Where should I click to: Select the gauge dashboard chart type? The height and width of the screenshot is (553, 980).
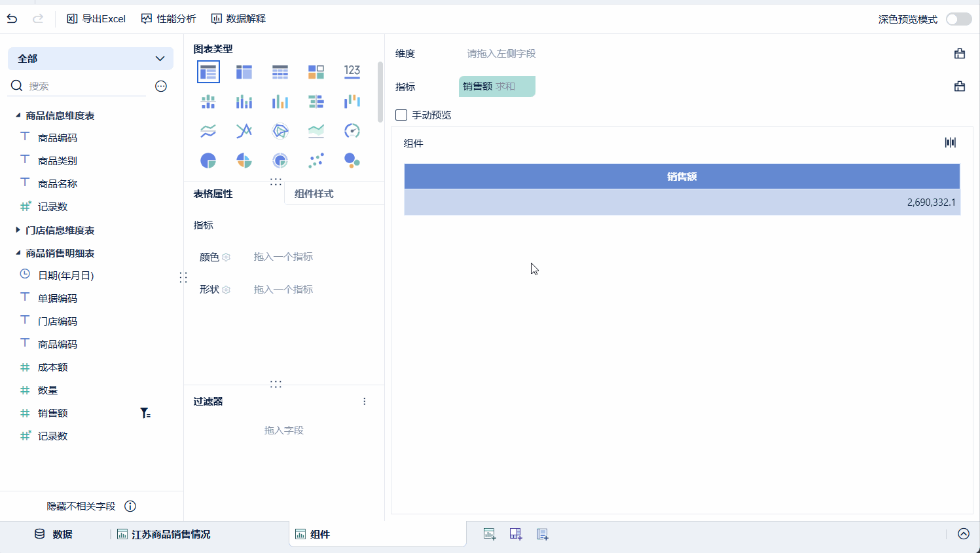(352, 131)
